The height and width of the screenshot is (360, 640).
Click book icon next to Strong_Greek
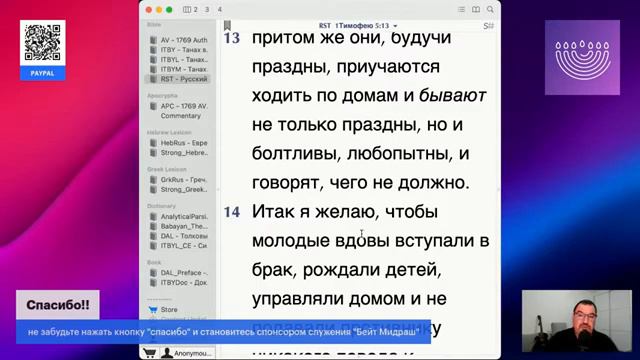(153, 189)
